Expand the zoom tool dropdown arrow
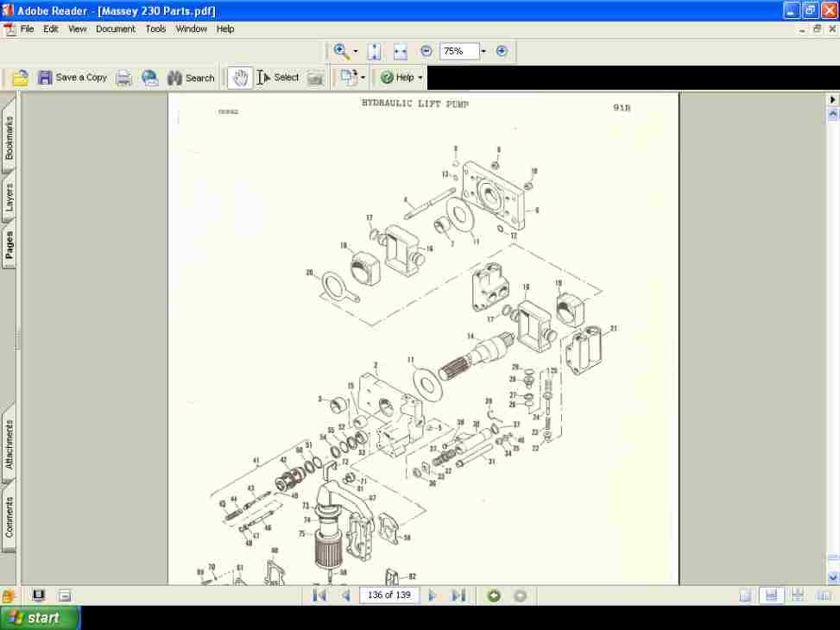 tap(356, 51)
